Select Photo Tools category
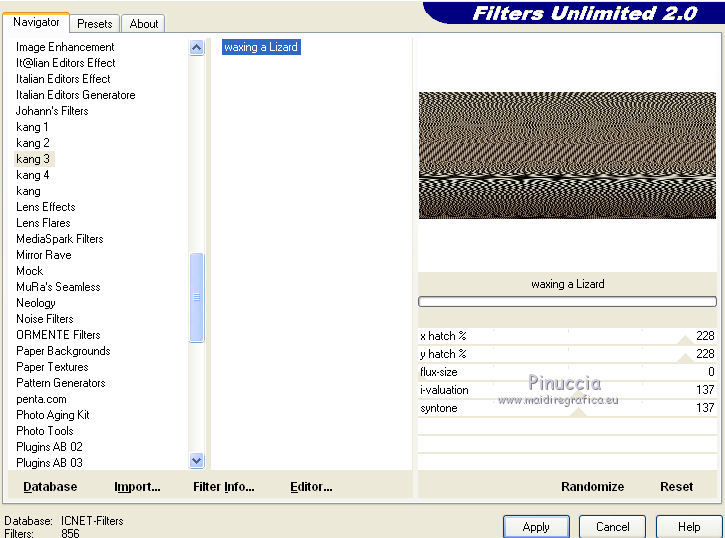725x538 pixels. pos(45,431)
